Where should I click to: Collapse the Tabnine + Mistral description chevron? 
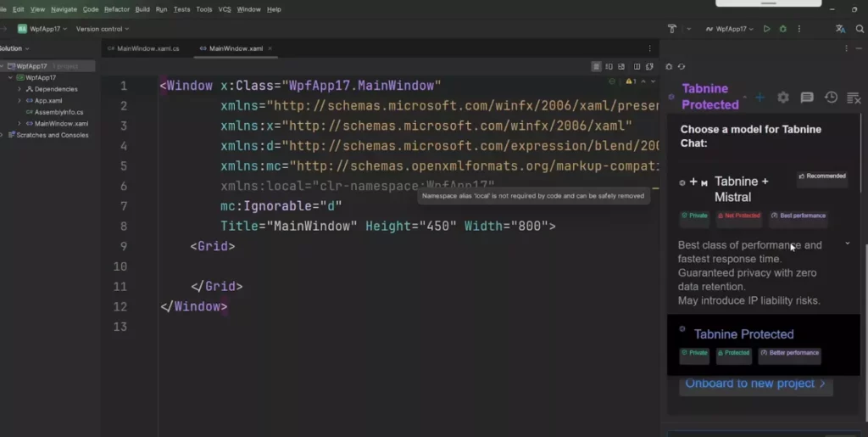click(x=848, y=244)
